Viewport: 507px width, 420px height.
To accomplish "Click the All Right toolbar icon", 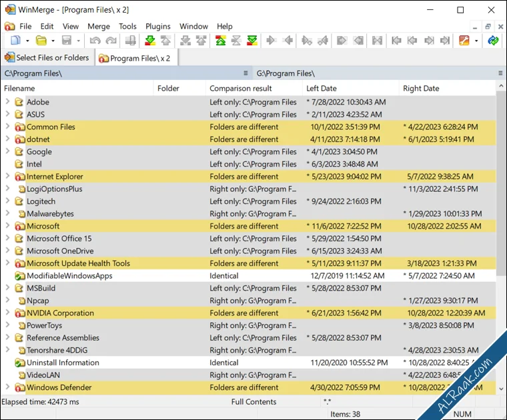I will [x=342, y=41].
